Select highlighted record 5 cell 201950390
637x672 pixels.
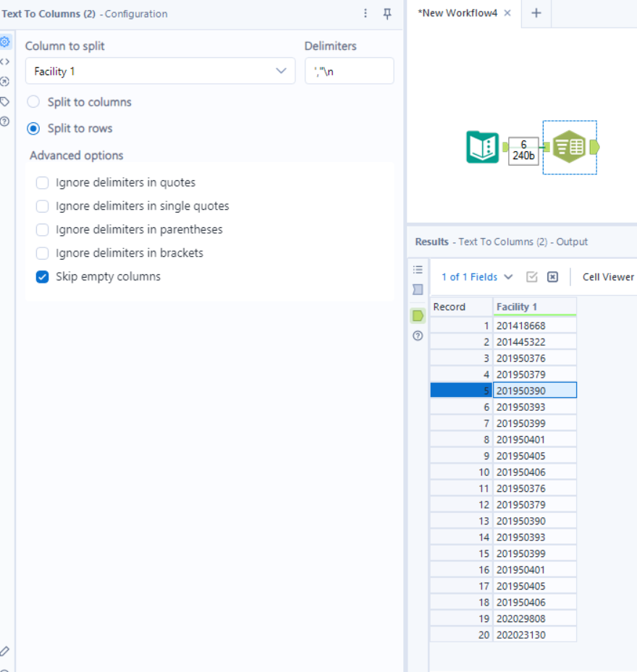click(534, 391)
